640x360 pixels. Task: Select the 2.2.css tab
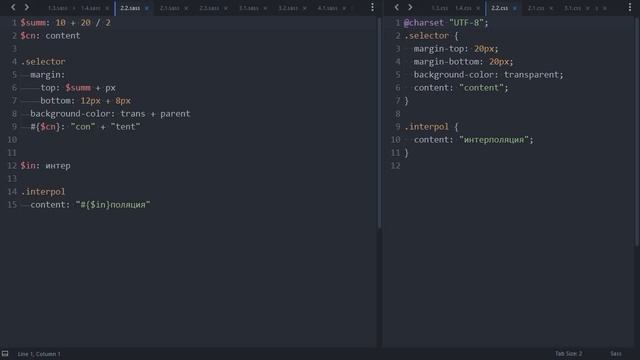tap(499, 8)
